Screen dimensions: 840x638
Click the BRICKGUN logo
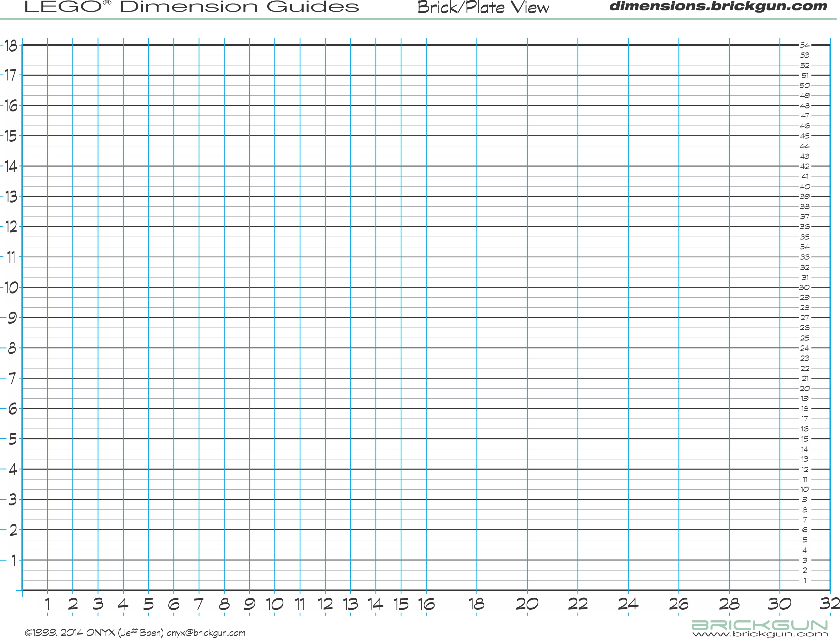point(760,625)
